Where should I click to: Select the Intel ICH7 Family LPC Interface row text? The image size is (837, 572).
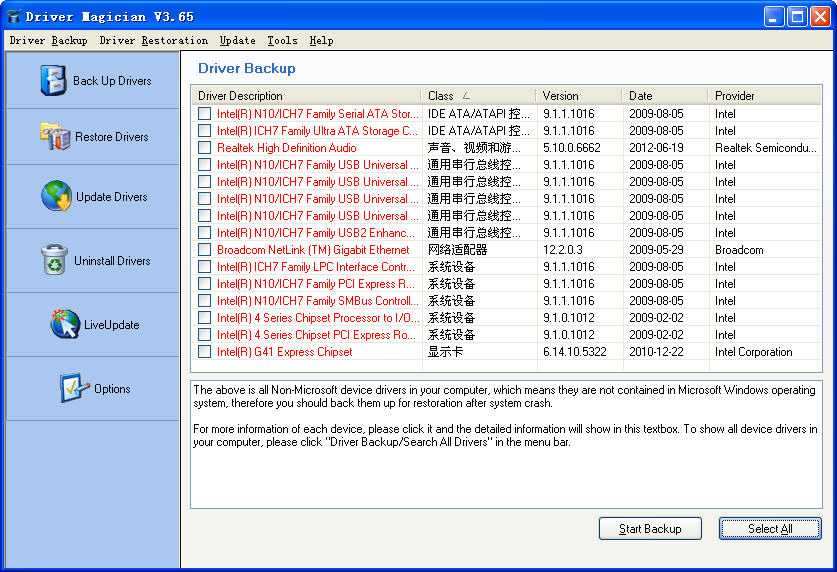click(315, 267)
